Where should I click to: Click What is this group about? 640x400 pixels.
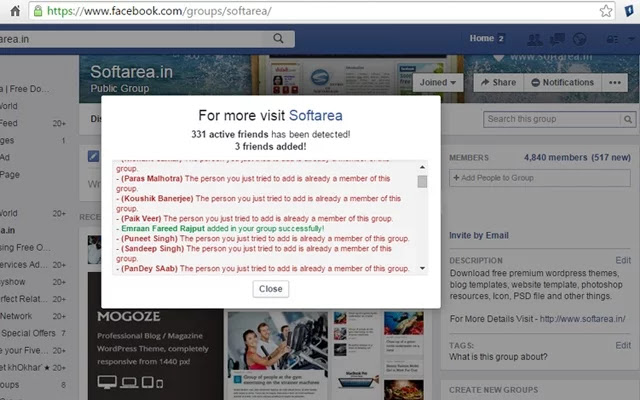pyautogui.click(x=498, y=357)
